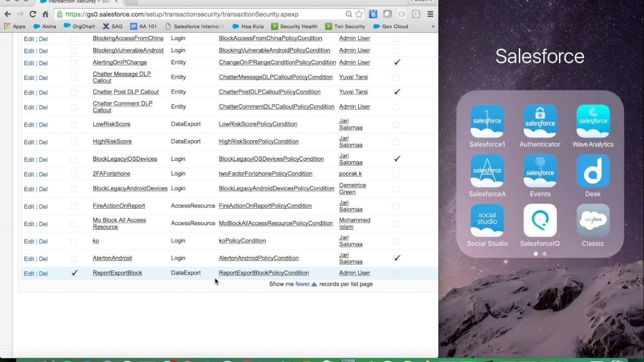Click DataExport cell in LowRiskScore row
This screenshot has height=362, width=644.
click(x=186, y=124)
